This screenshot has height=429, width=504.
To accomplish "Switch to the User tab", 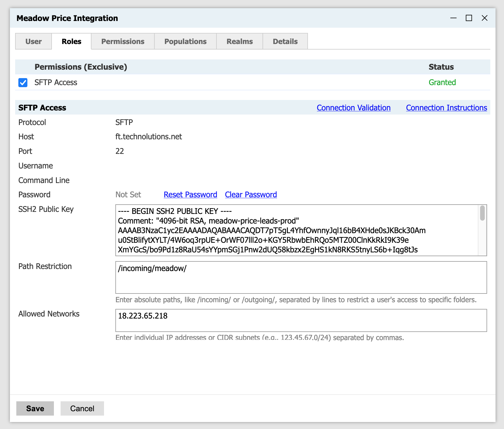I will click(x=34, y=41).
